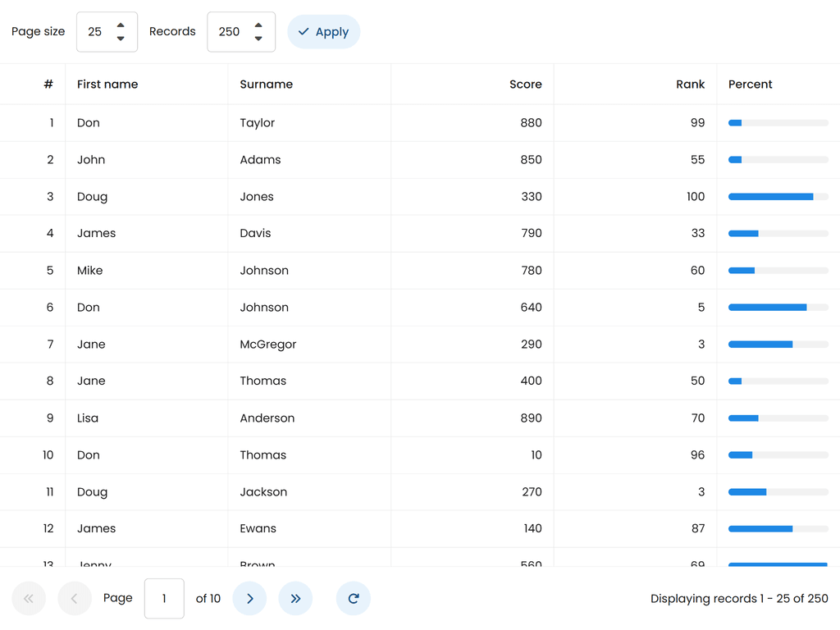Click the Percent column header
This screenshot has width=840, height=630.
(751, 84)
